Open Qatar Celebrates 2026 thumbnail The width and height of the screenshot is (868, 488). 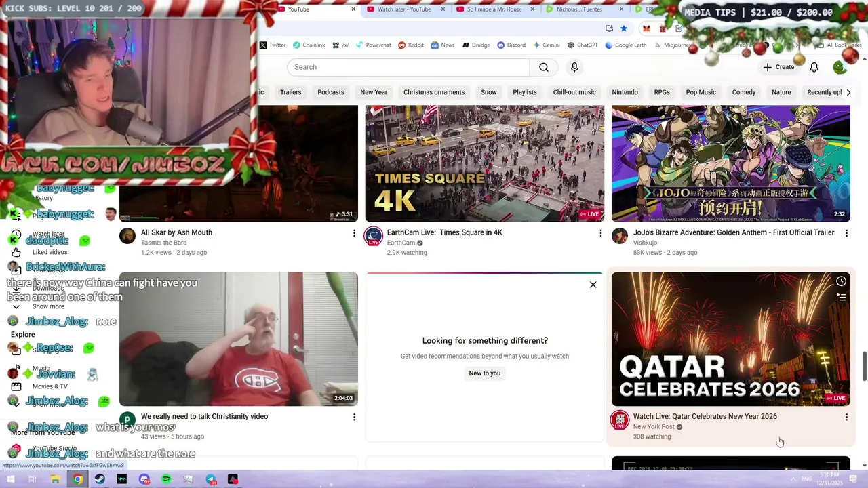(730, 339)
